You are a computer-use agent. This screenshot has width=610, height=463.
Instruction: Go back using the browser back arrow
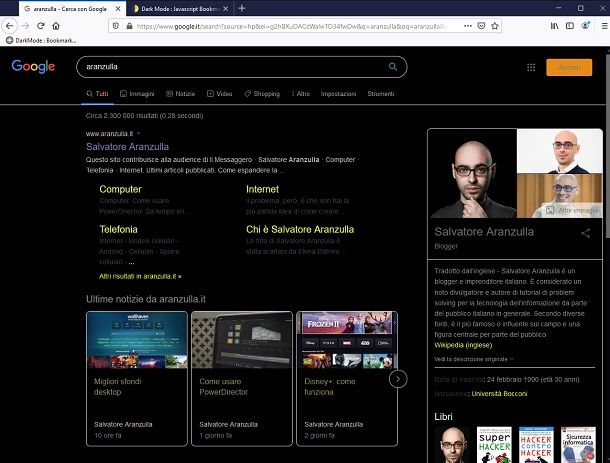click(x=9, y=26)
